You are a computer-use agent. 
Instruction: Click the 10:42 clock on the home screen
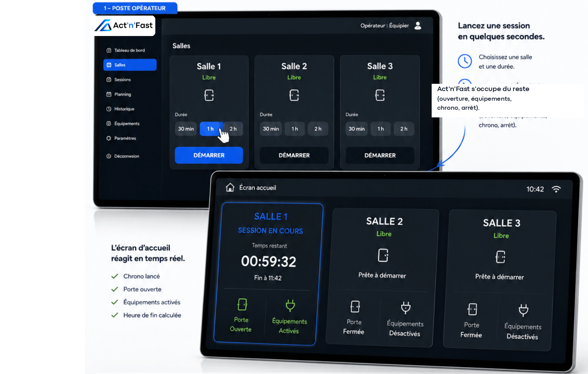click(535, 189)
